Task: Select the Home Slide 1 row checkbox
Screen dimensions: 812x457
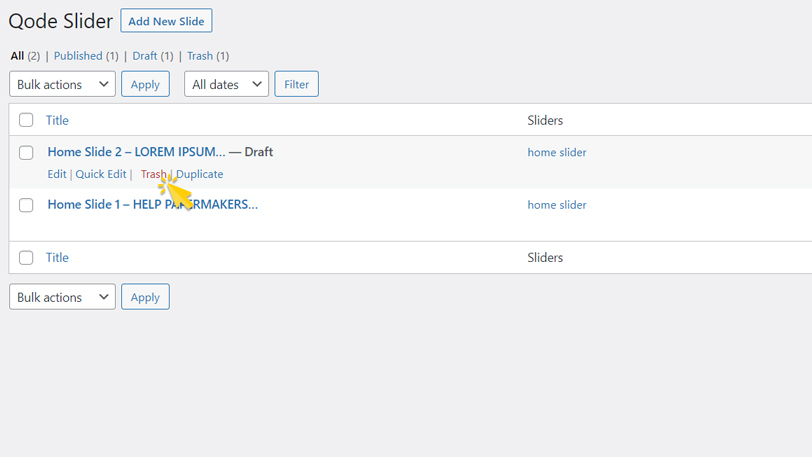Action: click(x=26, y=205)
